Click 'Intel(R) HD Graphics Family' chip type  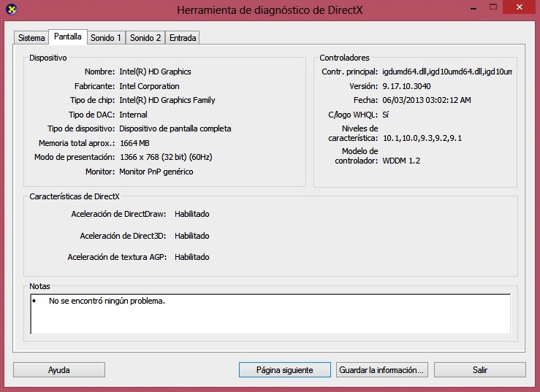pyautogui.click(x=167, y=100)
